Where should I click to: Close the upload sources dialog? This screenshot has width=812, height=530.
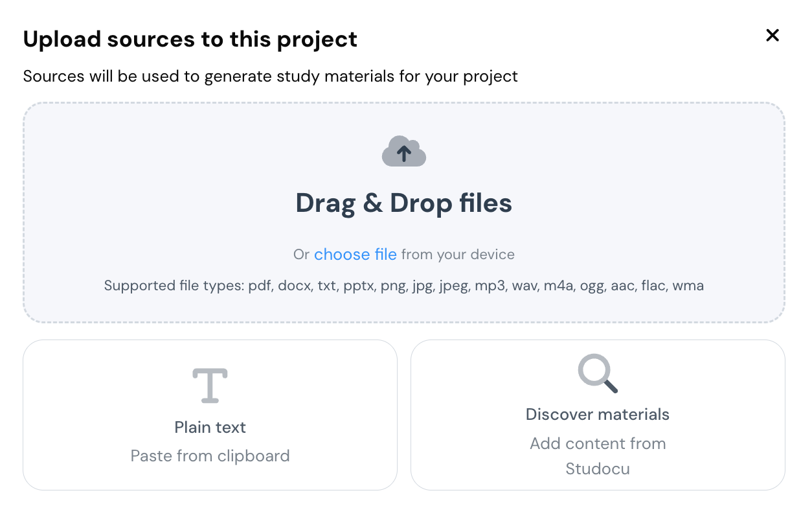point(772,36)
